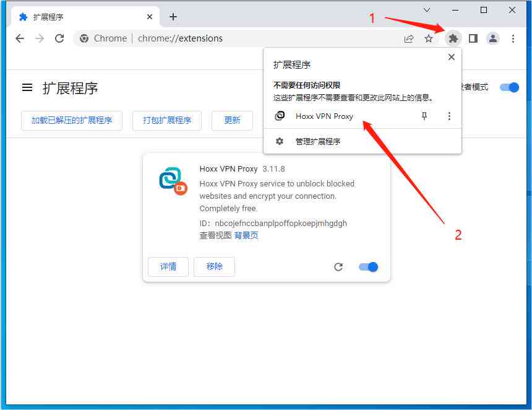Open more actions for Hoxx VPN Proxy
The image size is (532, 410).
pyautogui.click(x=449, y=116)
